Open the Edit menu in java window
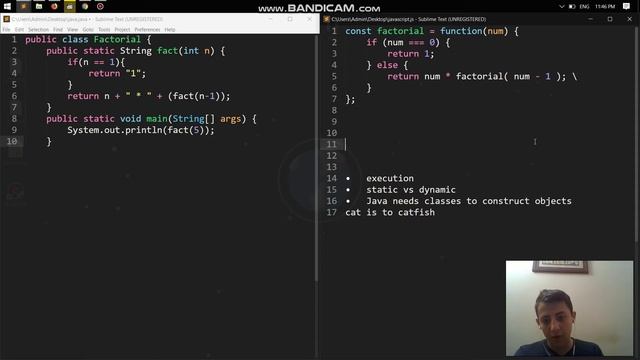The image size is (640, 360). [x=19, y=29]
